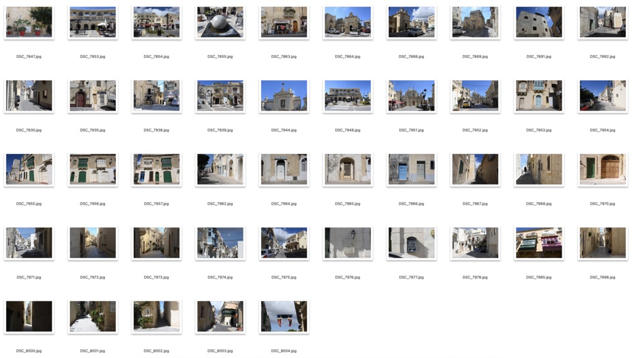Select the DSC_7892.jpg photo thumbnail

(x=602, y=22)
